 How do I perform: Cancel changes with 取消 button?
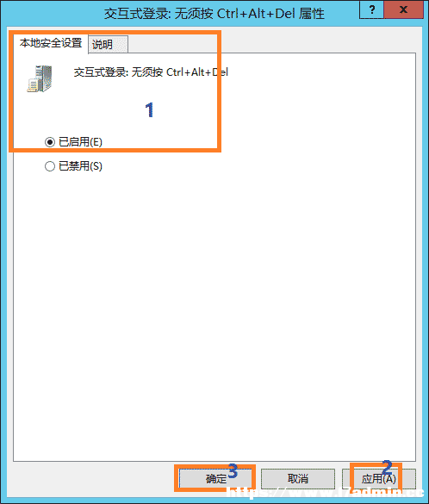(x=298, y=479)
